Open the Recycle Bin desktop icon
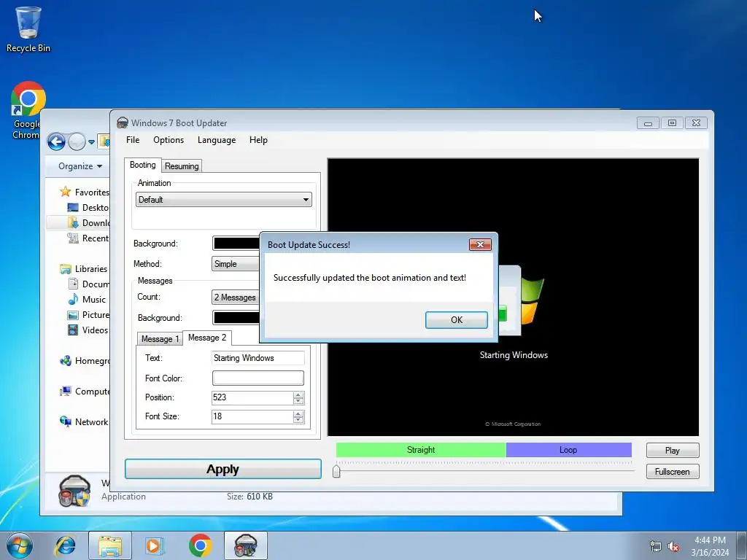The image size is (747, 560). (28, 29)
